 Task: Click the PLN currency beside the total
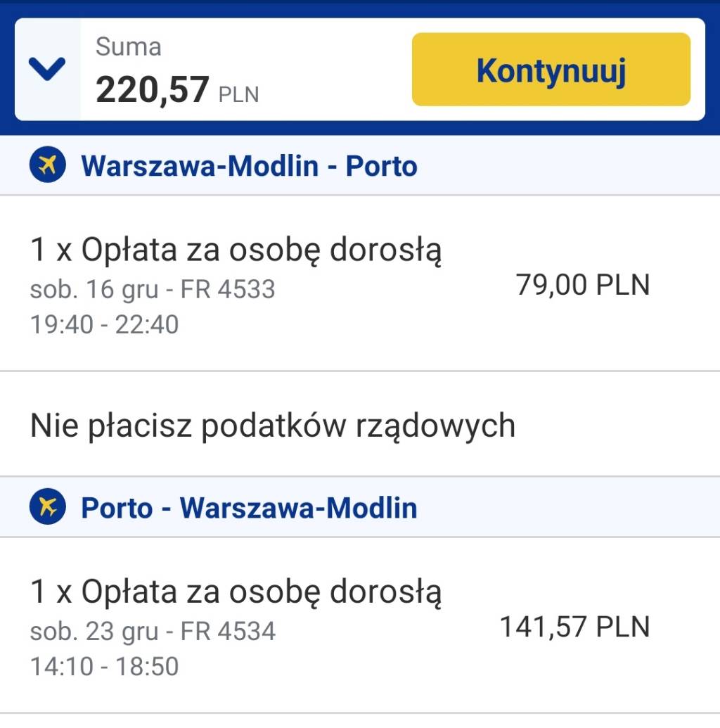click(x=238, y=94)
